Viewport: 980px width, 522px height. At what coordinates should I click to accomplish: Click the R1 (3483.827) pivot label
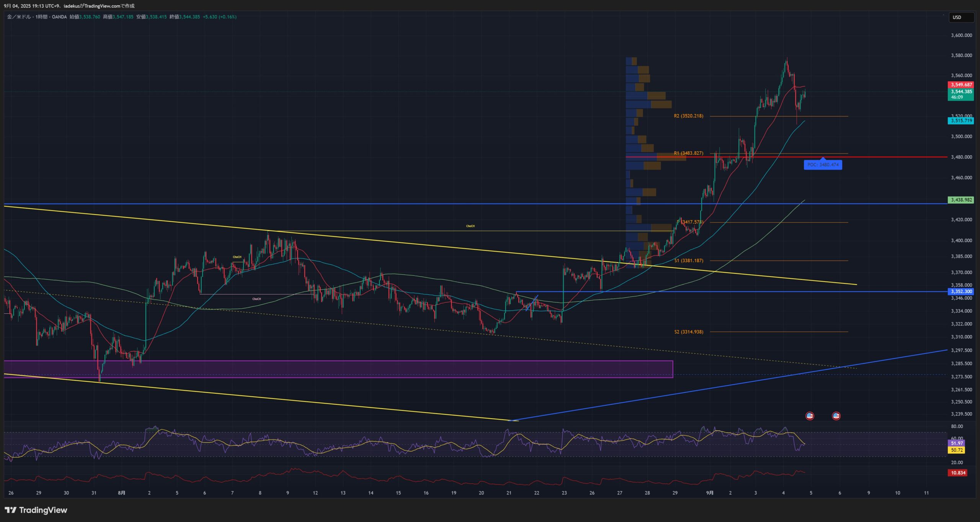688,153
